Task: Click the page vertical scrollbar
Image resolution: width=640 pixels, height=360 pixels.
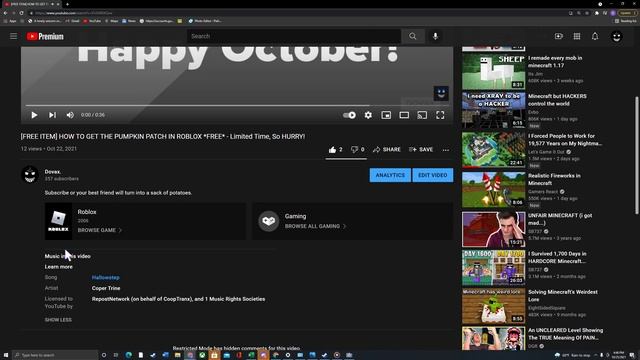Action: 637,155
